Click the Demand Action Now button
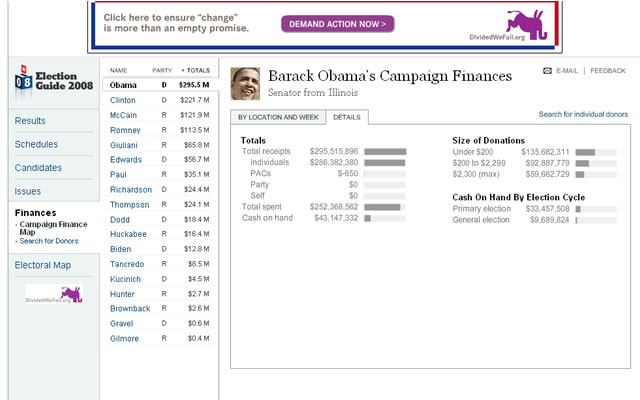Viewport: 640px width, 400px height. point(338,24)
